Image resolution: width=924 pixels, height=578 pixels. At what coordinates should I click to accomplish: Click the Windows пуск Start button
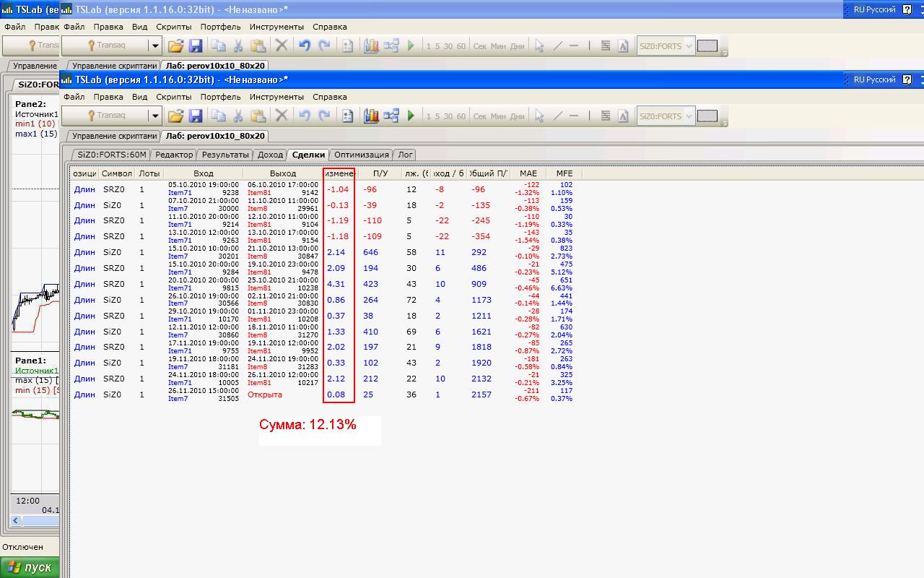coord(30,567)
